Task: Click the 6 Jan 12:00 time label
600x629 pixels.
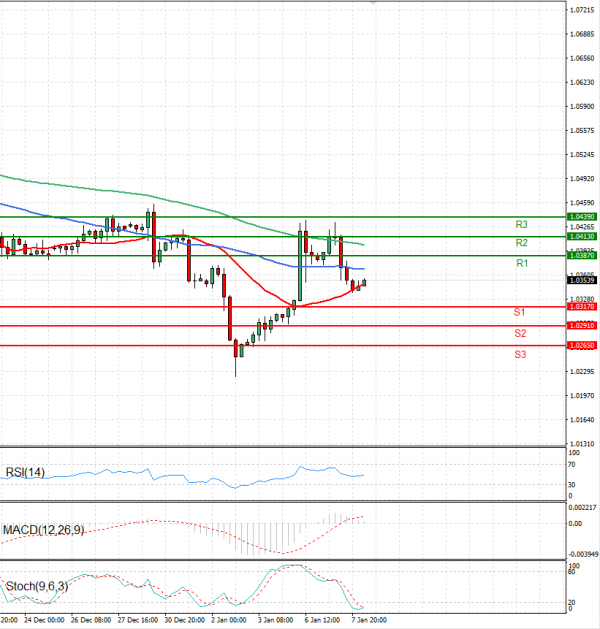Action: coord(322,620)
